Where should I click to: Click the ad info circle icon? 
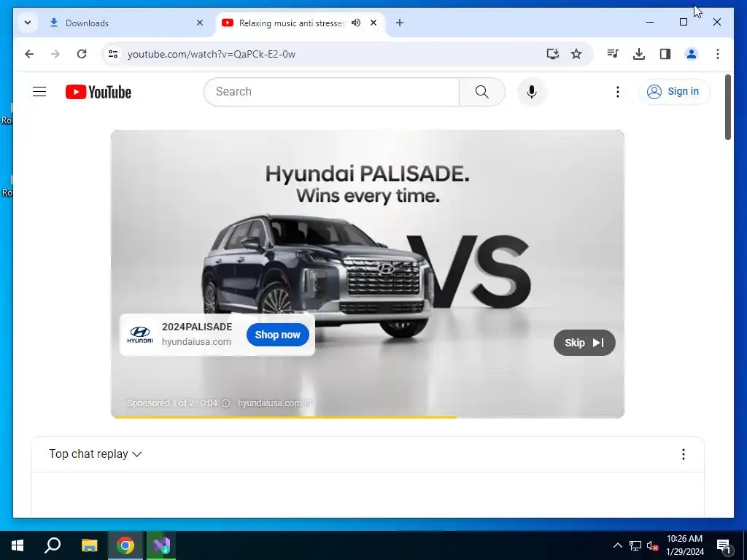(226, 402)
